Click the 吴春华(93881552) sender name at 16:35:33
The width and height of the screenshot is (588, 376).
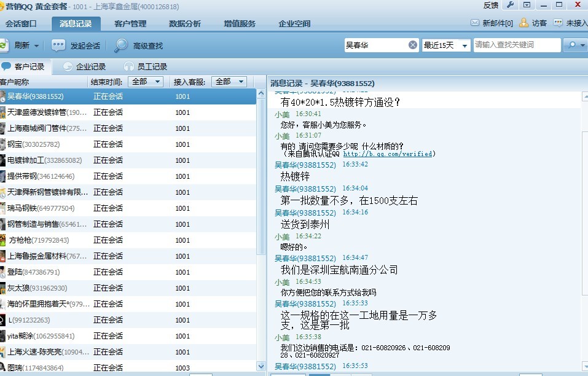pos(305,304)
